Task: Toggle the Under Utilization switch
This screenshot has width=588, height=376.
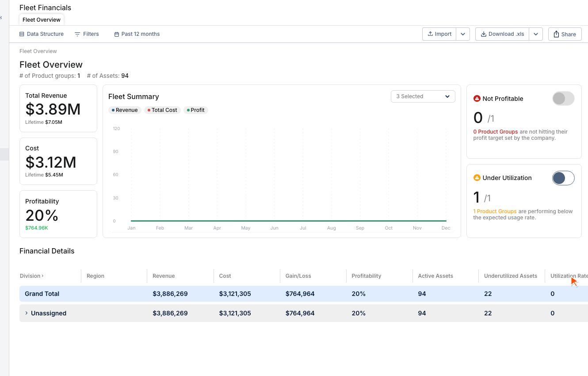Action: [563, 178]
